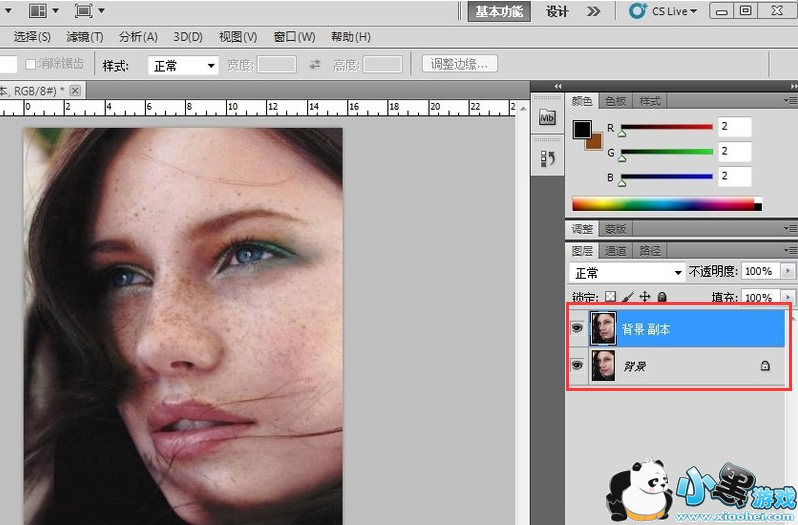This screenshot has height=525, width=798.
Task: Click the lock image pixels brush icon
Action: tap(627, 297)
